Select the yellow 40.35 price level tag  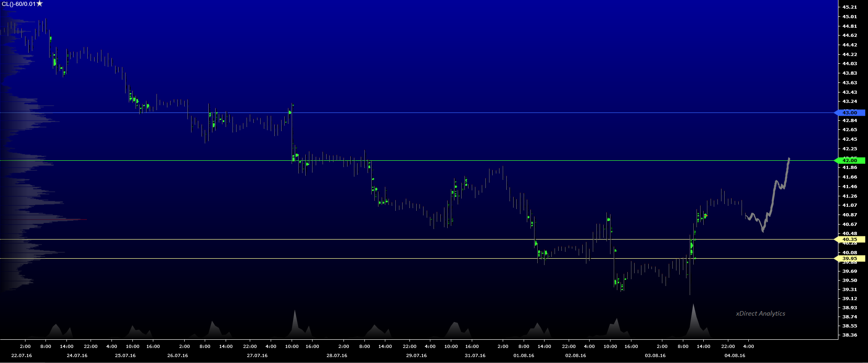point(849,239)
